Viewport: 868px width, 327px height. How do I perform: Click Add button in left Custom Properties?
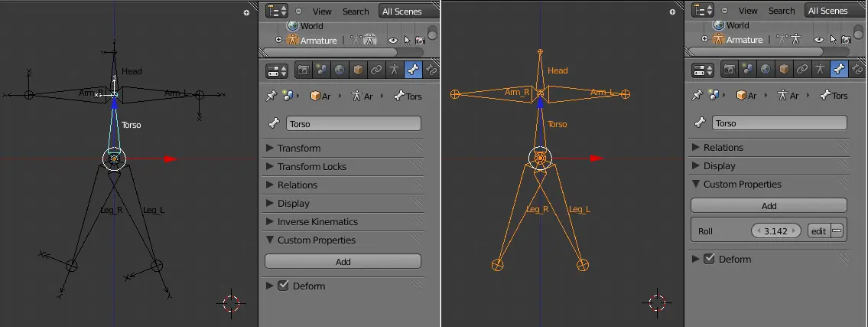click(343, 261)
